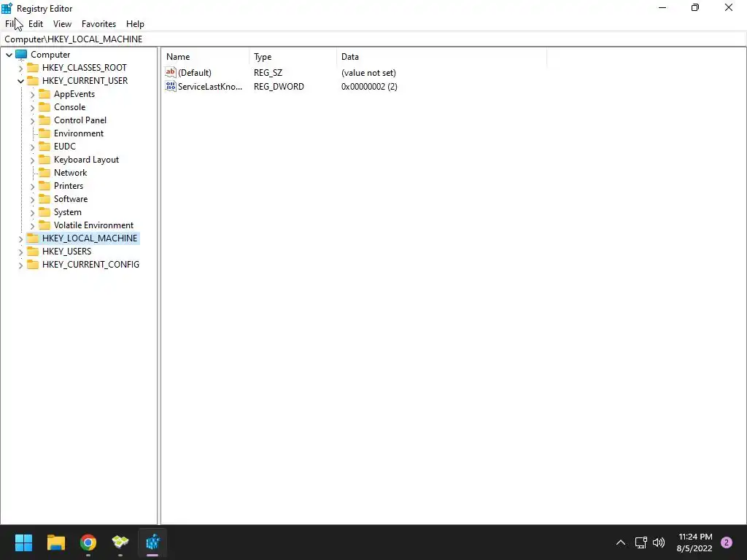Select the Network key label
The width and height of the screenshot is (747, 560).
click(71, 172)
